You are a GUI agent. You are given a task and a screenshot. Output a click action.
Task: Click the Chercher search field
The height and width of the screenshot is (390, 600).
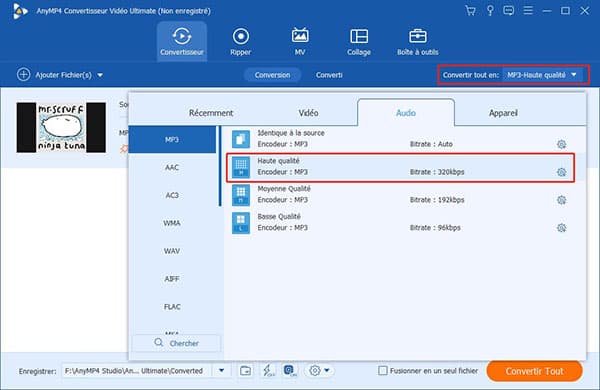click(x=176, y=343)
